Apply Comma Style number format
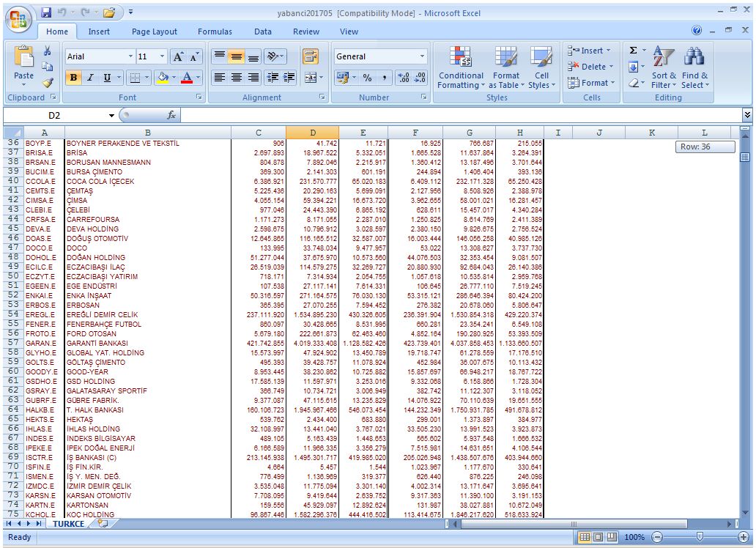This screenshot has width=756, height=548. 385,77
